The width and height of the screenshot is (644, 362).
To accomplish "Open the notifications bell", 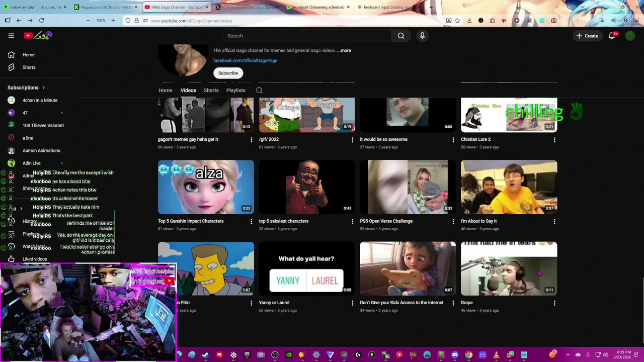I will 612,36.
